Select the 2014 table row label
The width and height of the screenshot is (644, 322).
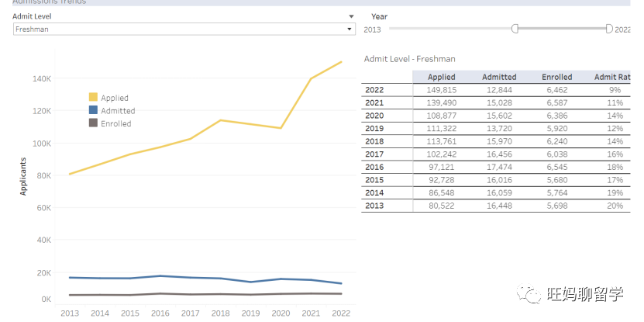[x=374, y=192]
